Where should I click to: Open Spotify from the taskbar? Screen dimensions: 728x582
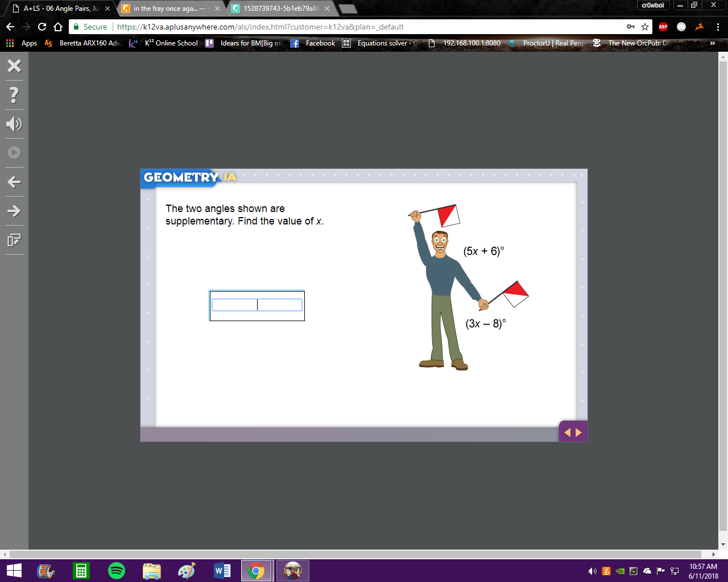[x=117, y=571]
